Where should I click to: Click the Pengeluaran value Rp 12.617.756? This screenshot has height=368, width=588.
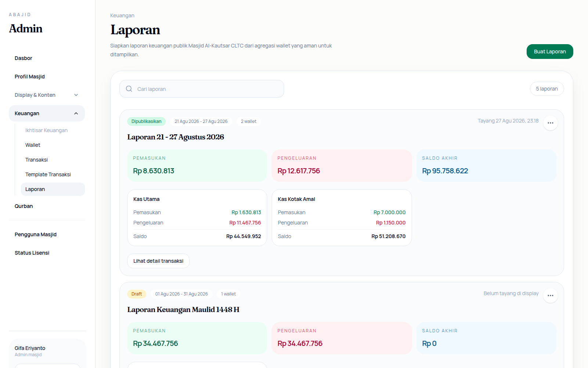[299, 171]
